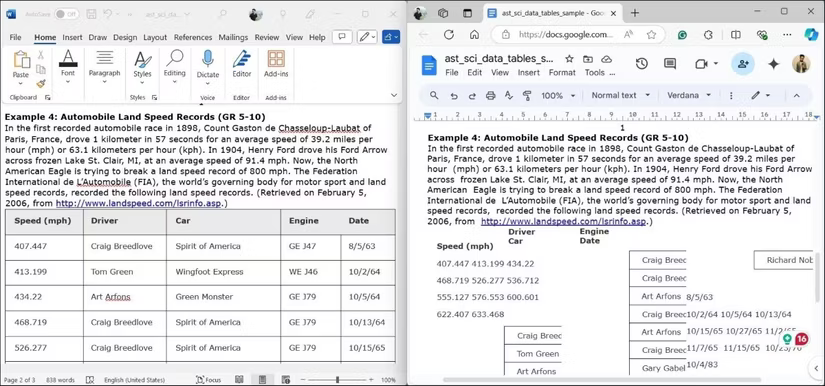Click the zoom in plus button in Word
Screen dimensions: 825x386
tap(371, 380)
